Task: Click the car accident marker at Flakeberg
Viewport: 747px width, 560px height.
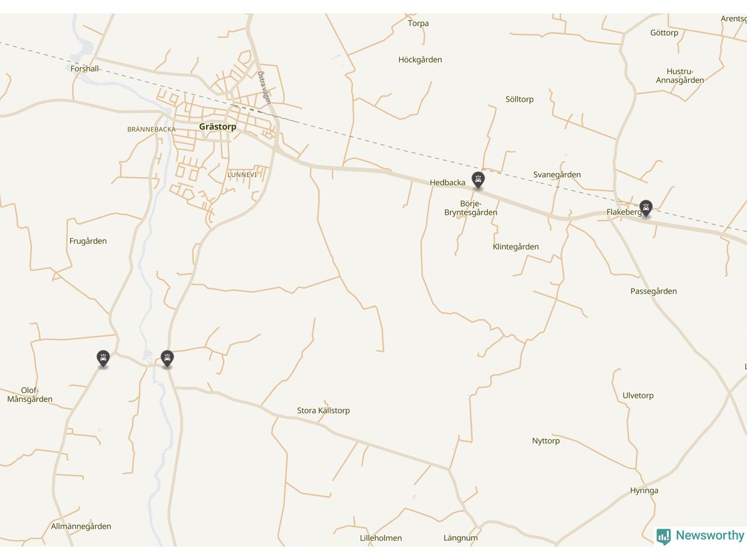Action: (x=645, y=208)
